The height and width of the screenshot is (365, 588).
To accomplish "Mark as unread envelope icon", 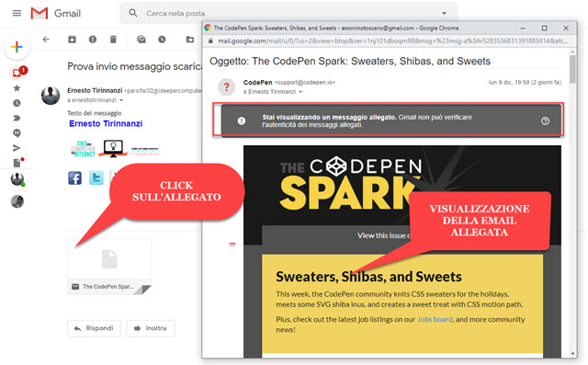I will (141, 40).
